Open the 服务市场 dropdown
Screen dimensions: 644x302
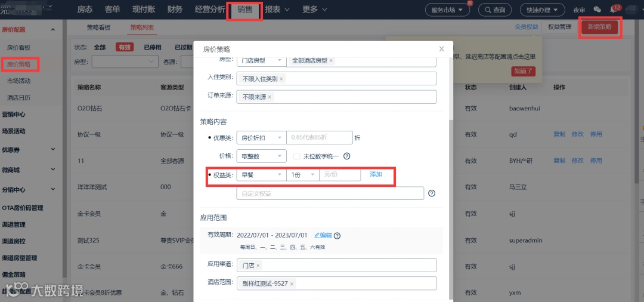447,10
